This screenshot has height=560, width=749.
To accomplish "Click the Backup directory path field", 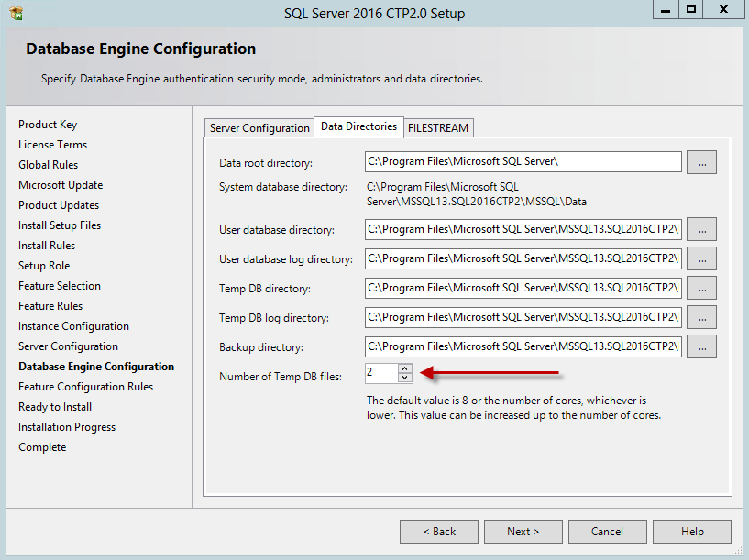I will pos(523,346).
